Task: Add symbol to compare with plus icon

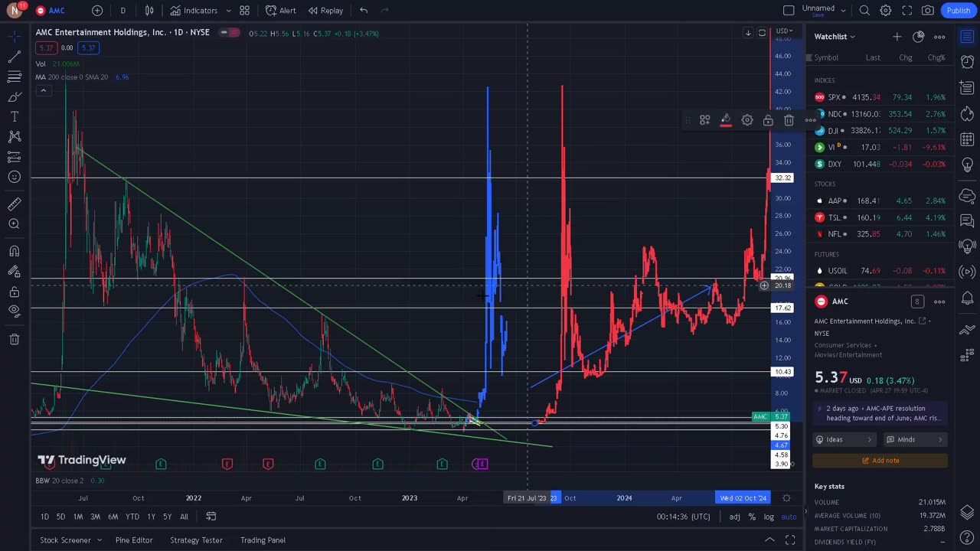Action: (97, 11)
